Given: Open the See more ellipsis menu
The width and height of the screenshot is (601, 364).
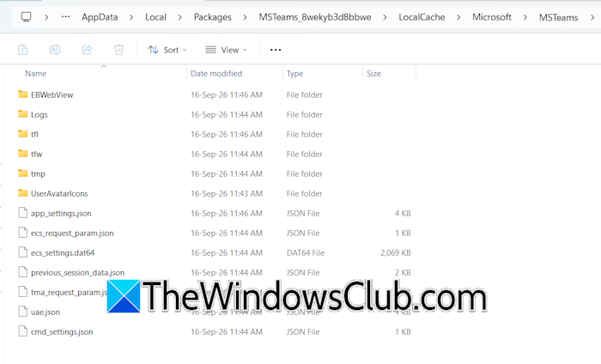Looking at the screenshot, I should (x=276, y=50).
